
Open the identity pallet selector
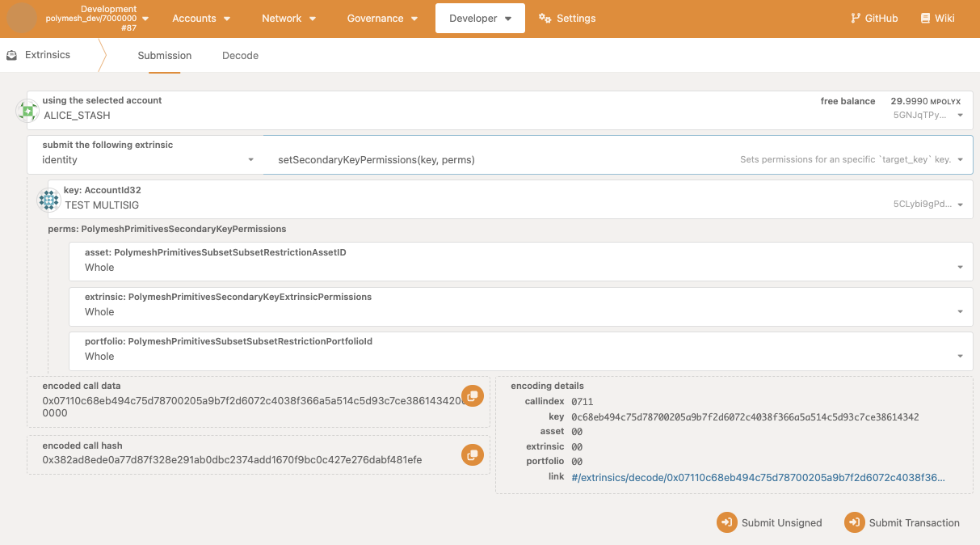147,160
